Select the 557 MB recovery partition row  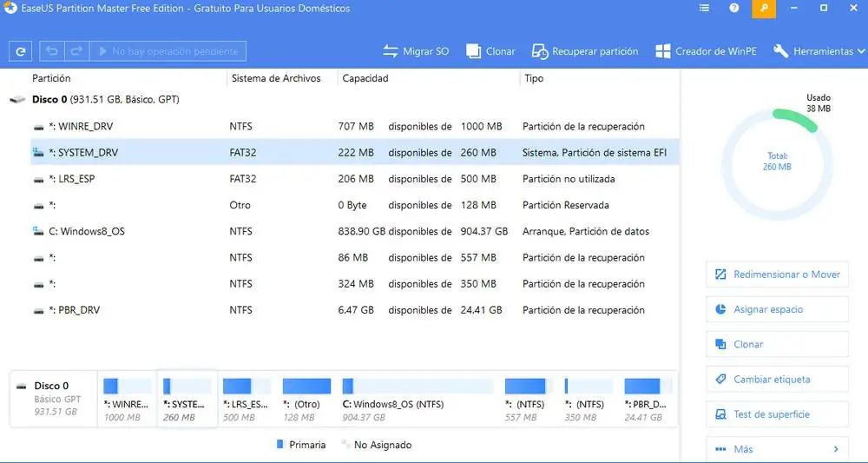(354, 257)
